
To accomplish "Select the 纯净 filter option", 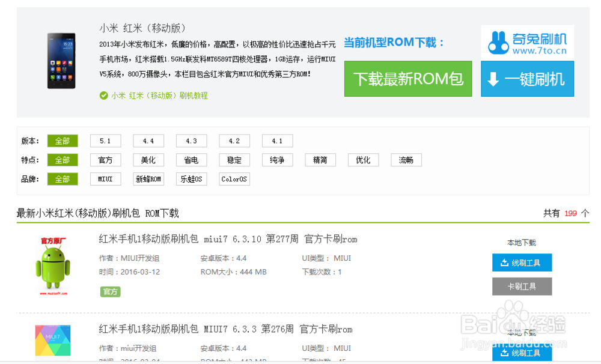I will pyautogui.click(x=277, y=160).
